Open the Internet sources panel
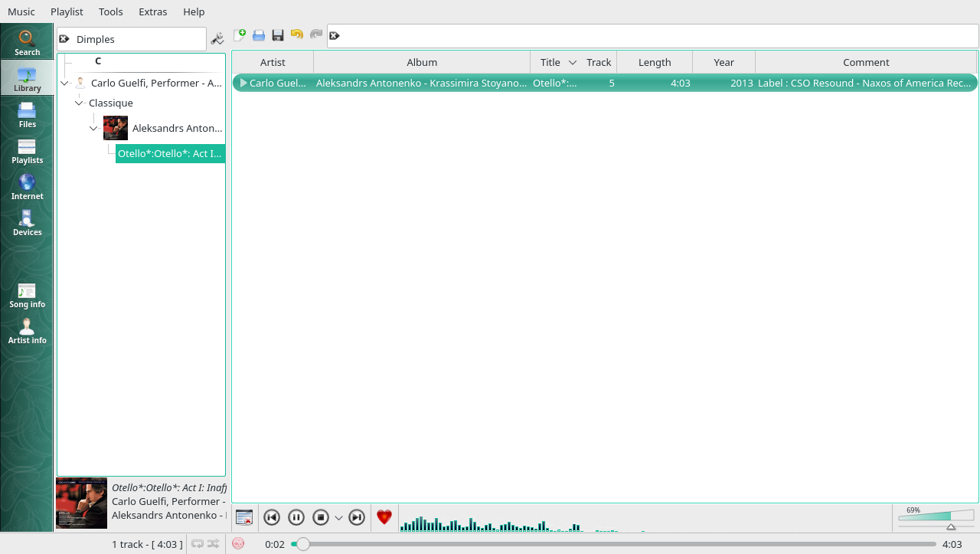This screenshot has width=980, height=554. point(27,186)
